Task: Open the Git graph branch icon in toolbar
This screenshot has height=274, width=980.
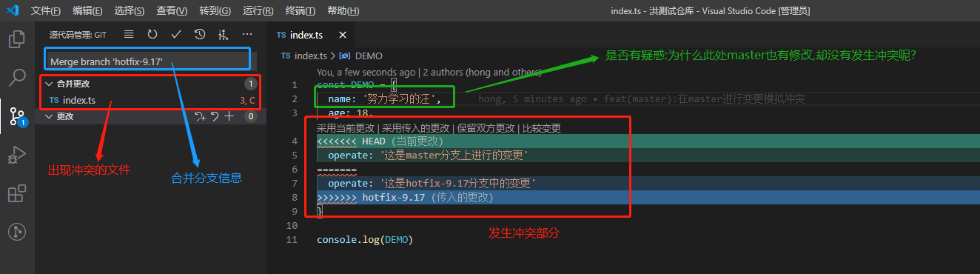Action: (224, 34)
